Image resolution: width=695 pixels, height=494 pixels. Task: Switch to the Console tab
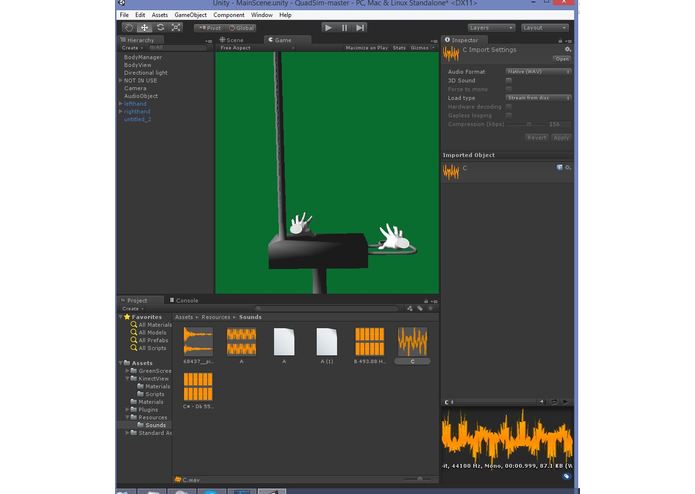184,300
